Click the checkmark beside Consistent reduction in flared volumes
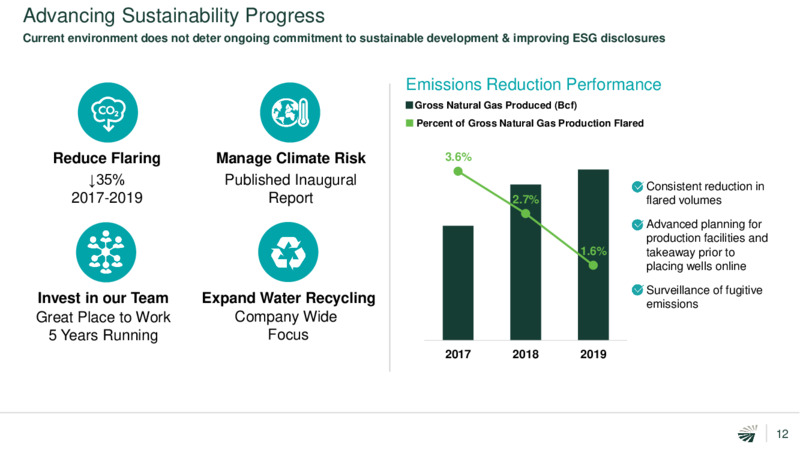The width and height of the screenshot is (800, 450). point(637,187)
